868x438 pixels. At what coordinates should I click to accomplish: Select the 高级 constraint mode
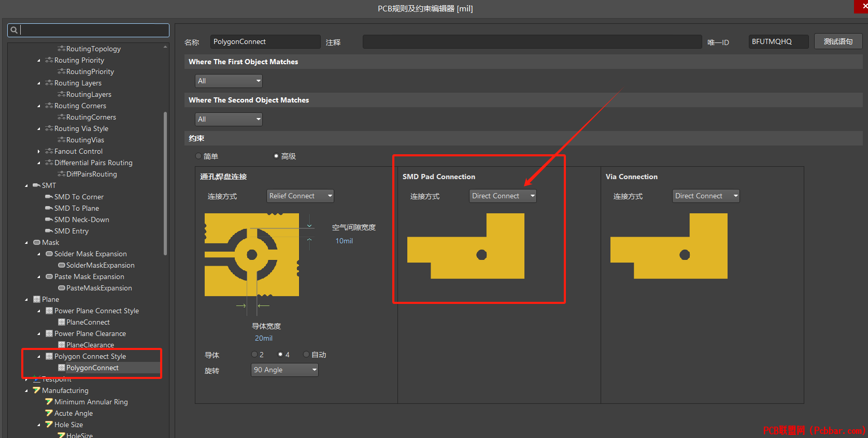point(276,156)
